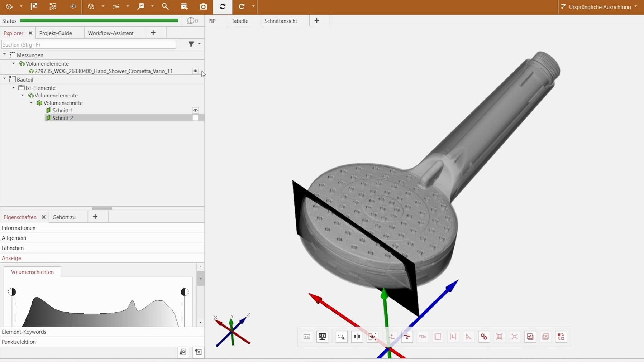Expand the Punktselektion section
The height and width of the screenshot is (362, 644).
pyautogui.click(x=102, y=342)
